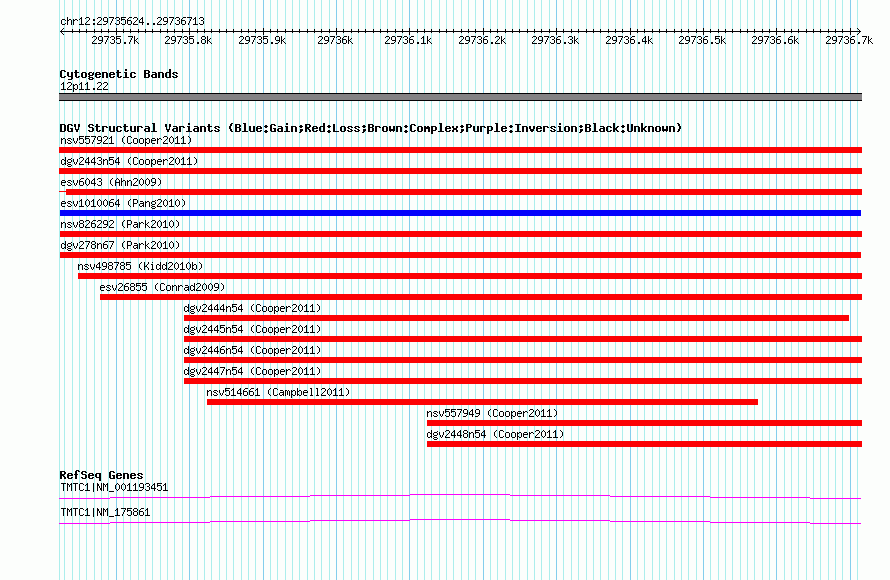This screenshot has width=890, height=580.
Task: Click the 29736.7k ruler tick label
Action: pyautogui.click(x=849, y=40)
